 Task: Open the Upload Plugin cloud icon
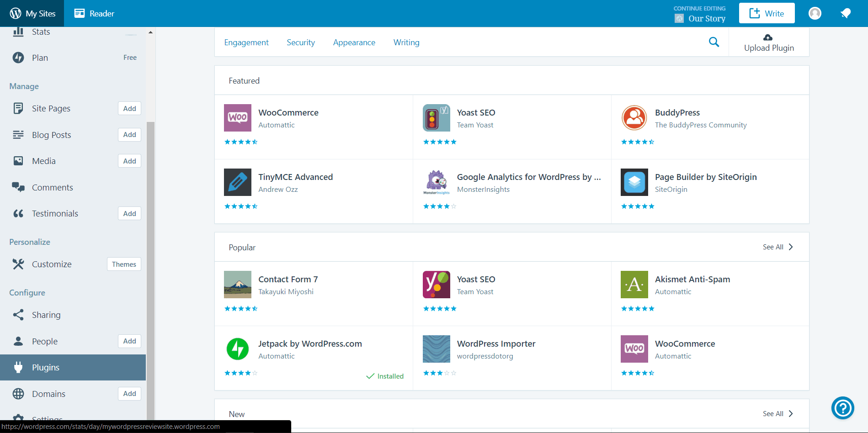pyautogui.click(x=767, y=37)
